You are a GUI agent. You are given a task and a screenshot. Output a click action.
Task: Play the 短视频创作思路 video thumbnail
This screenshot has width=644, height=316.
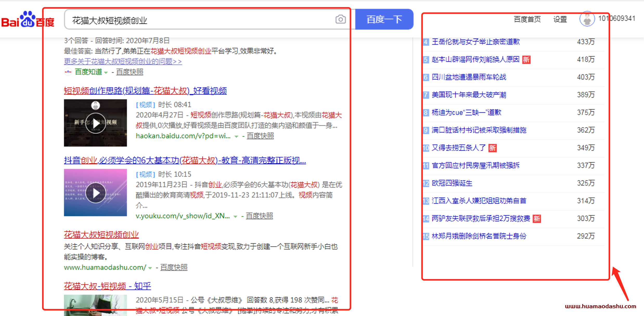(x=95, y=123)
